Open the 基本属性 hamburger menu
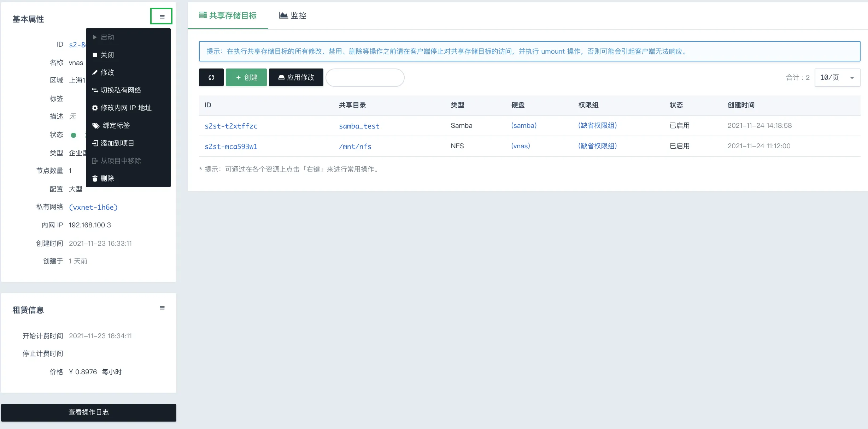The height and width of the screenshot is (429, 868). (162, 16)
